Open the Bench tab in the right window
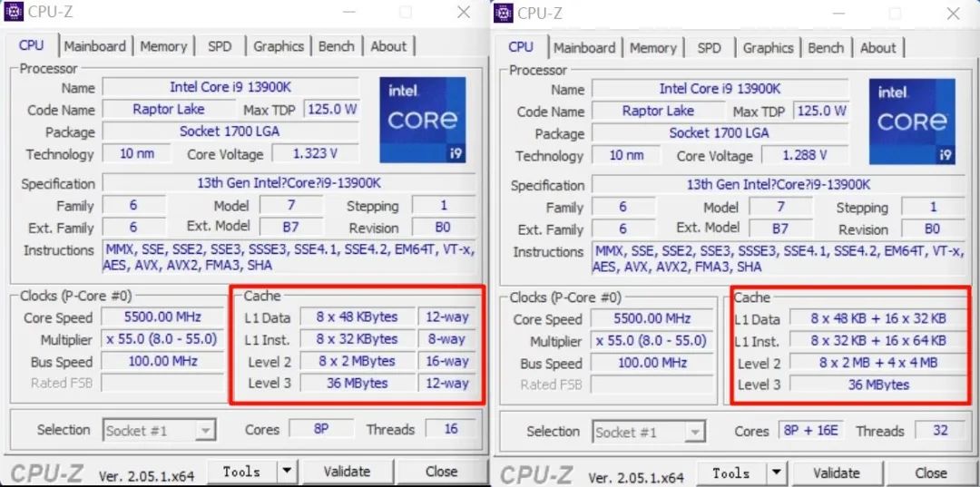 click(x=826, y=48)
